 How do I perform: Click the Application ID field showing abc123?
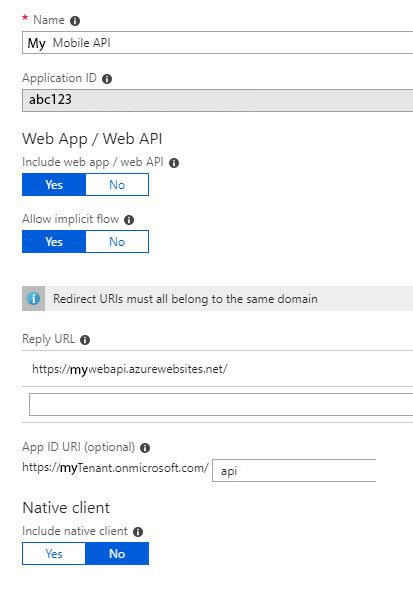[x=217, y=100]
